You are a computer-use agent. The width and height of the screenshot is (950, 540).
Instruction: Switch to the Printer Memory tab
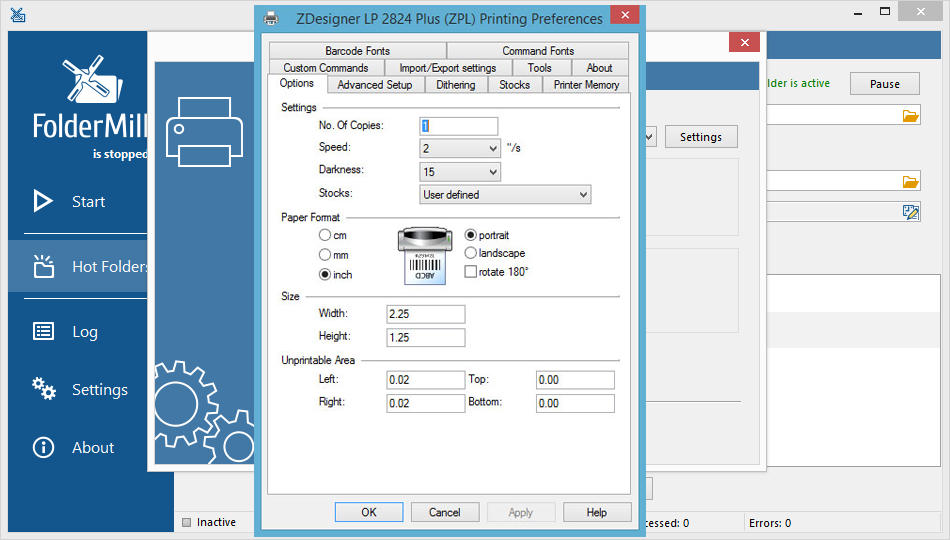click(x=586, y=85)
